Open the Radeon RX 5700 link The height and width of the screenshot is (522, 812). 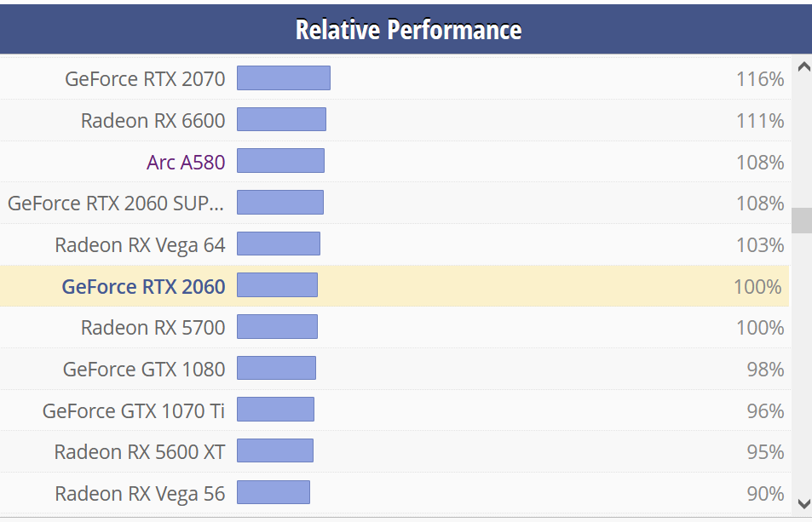tap(153, 328)
